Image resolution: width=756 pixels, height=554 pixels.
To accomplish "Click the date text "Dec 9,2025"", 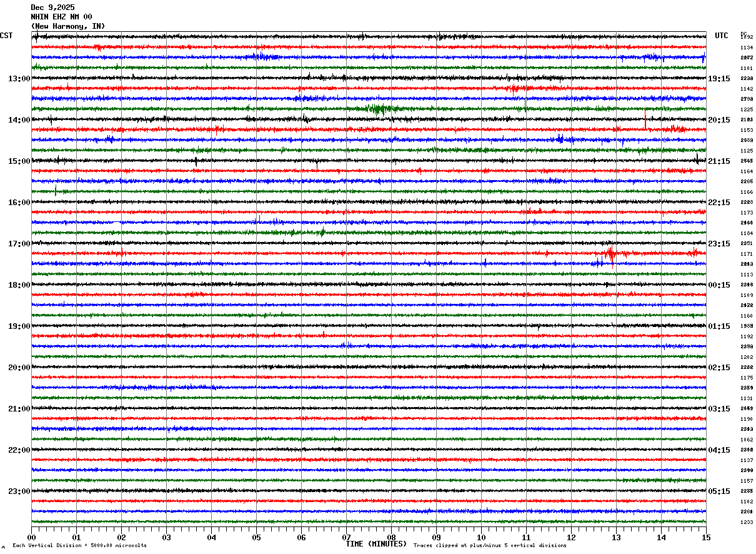I will point(52,8).
